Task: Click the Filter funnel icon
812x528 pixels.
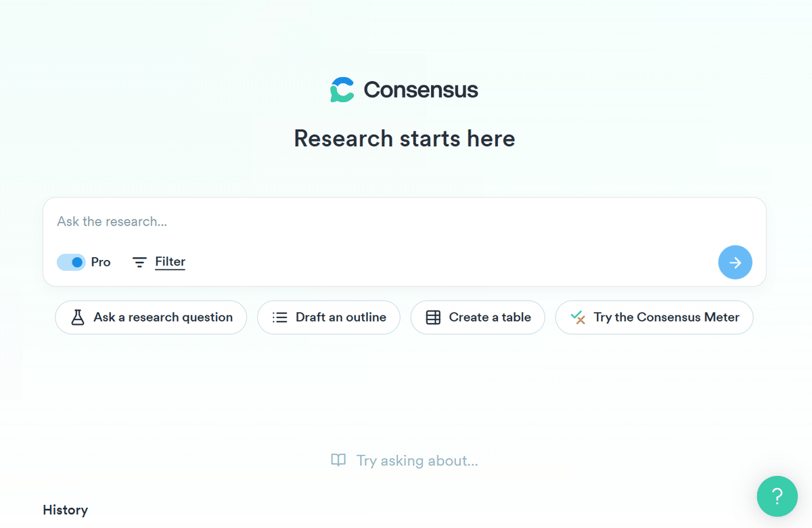Action: tap(139, 262)
